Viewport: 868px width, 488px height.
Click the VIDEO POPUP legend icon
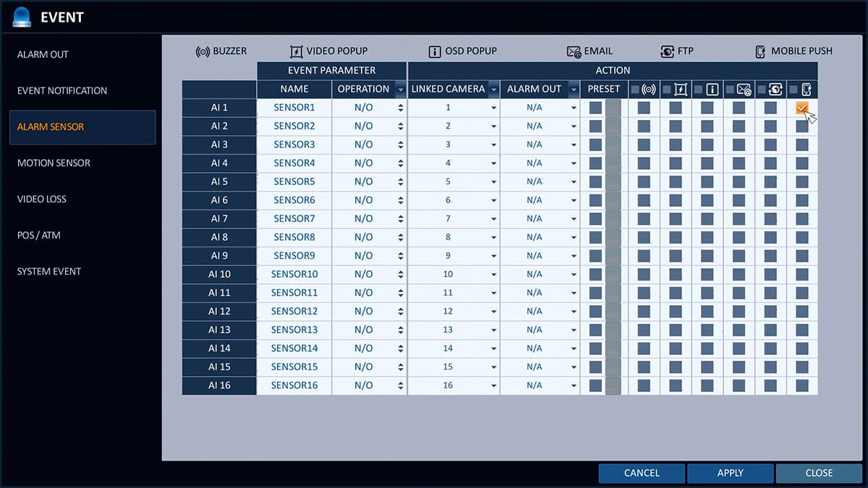pyautogui.click(x=295, y=51)
